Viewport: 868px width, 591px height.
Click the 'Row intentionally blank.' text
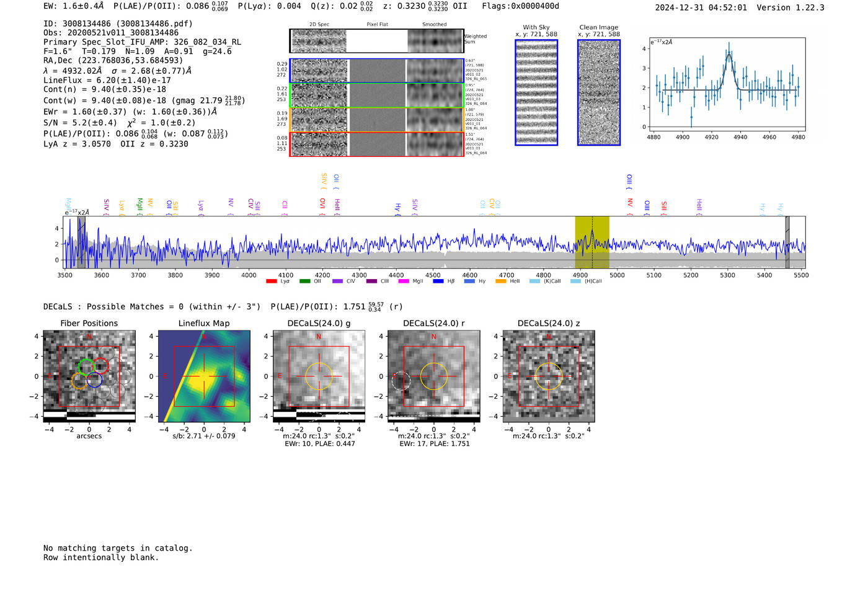(101, 558)
